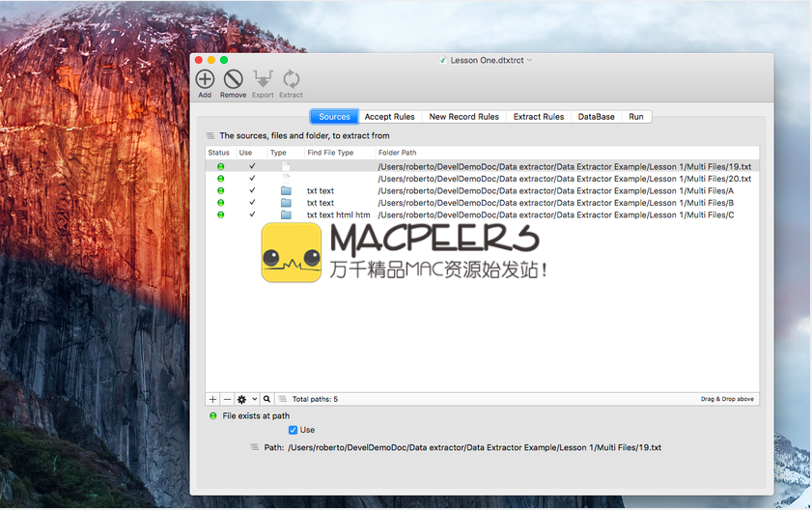The height and width of the screenshot is (510, 812).
Task: Select the DataBase tab
Action: coord(596,117)
